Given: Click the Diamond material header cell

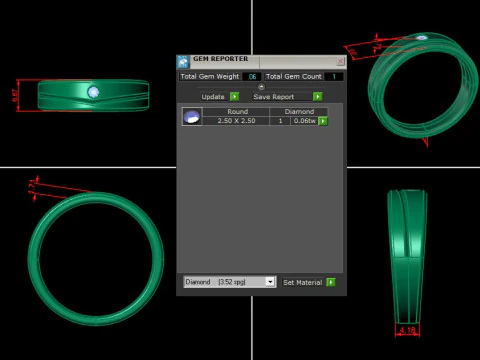Looking at the screenshot, I should point(299,112).
